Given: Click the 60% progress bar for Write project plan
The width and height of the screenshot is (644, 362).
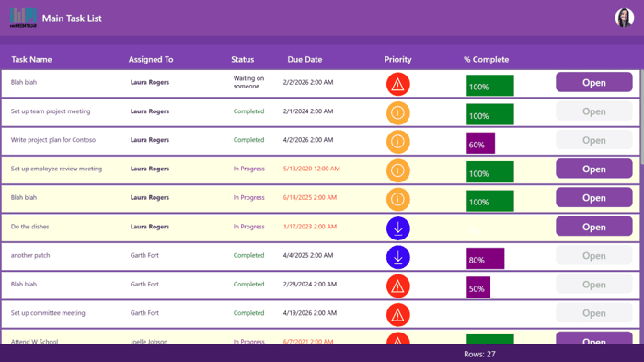Looking at the screenshot, I should point(480,143).
